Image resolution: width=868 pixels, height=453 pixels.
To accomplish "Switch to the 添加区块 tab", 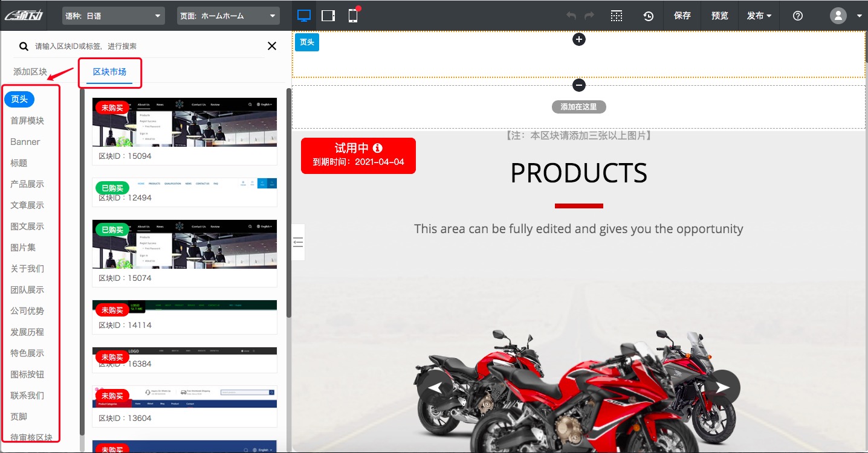I will pyautogui.click(x=30, y=72).
